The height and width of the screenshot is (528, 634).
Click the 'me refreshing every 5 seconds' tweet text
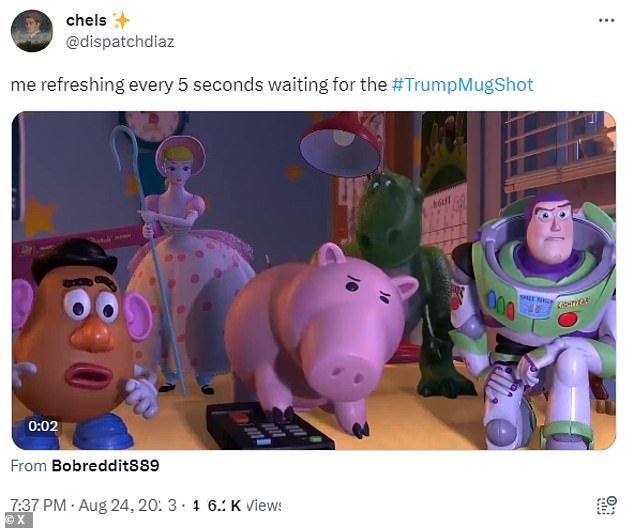coord(199,85)
